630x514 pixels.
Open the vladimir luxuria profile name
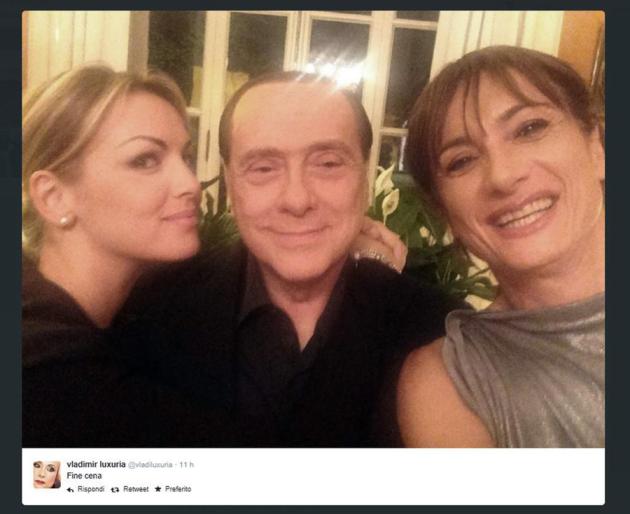(x=96, y=464)
